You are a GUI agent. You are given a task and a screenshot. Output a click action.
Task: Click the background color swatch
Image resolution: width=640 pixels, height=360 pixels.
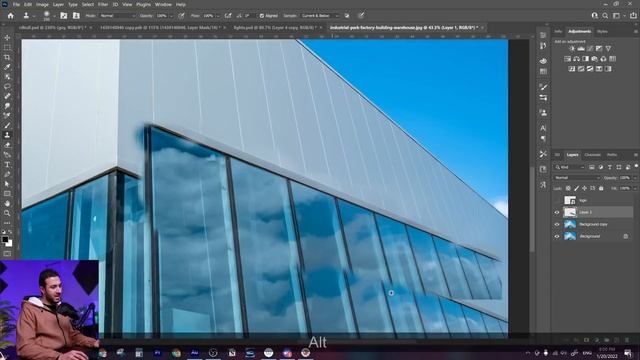click(x=9, y=244)
